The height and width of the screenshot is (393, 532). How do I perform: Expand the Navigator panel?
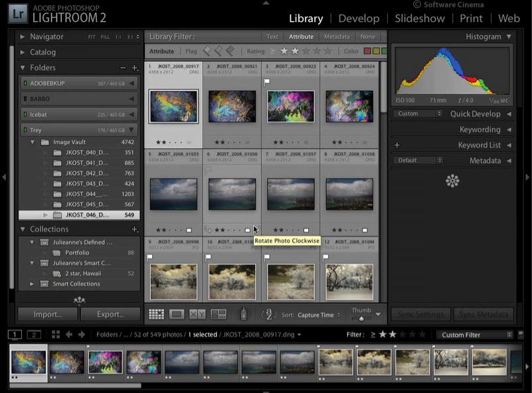coord(23,37)
